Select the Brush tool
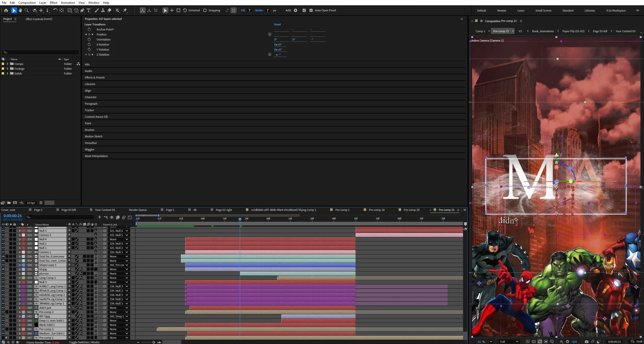The image size is (644, 344). click(x=96, y=10)
